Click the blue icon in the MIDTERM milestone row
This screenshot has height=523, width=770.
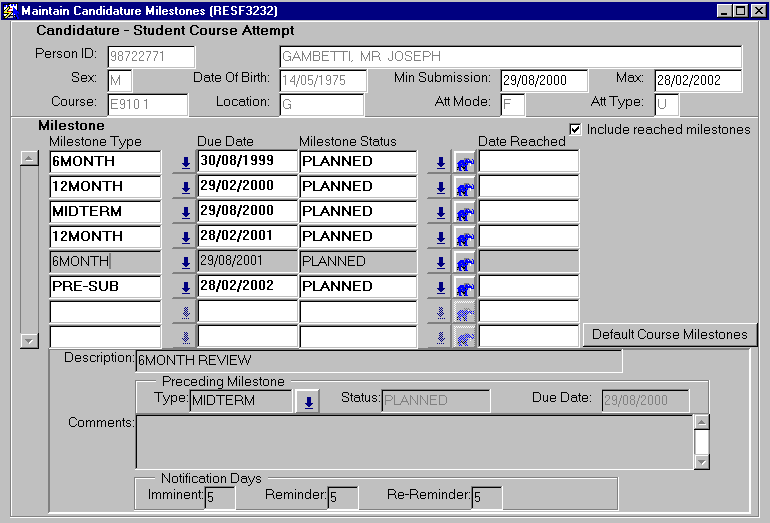coord(464,212)
